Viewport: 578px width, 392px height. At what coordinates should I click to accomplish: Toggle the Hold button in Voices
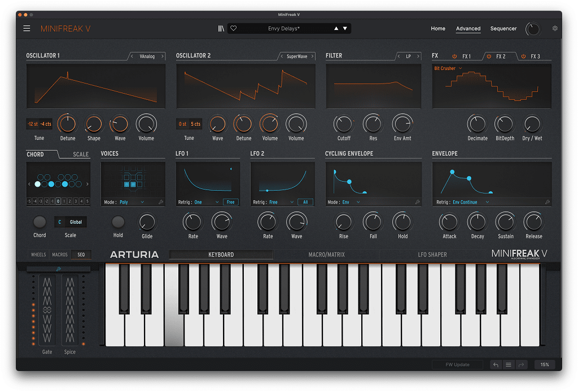point(118,222)
